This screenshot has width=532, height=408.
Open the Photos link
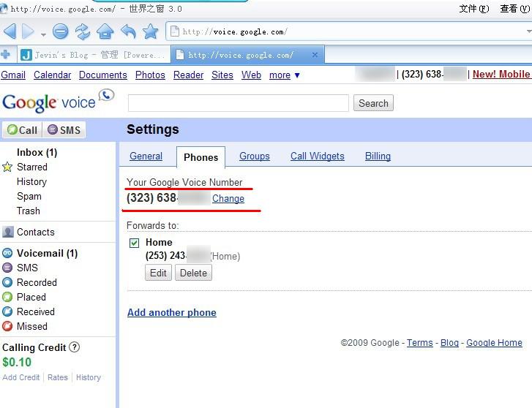tap(150, 75)
